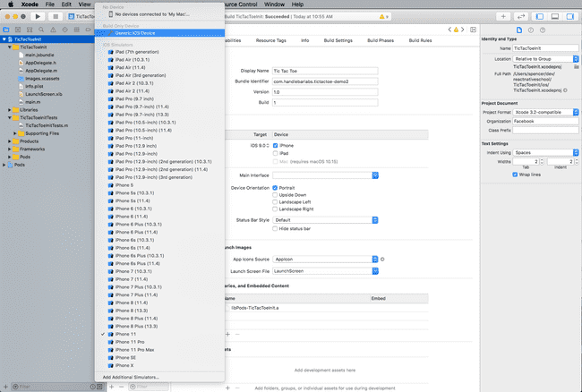Add a framework with the plus button

point(228,334)
